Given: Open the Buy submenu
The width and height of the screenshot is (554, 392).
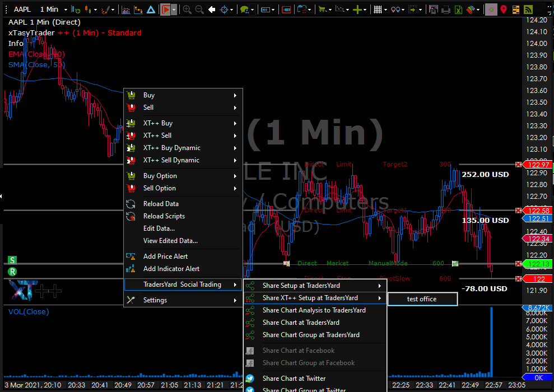Looking at the screenshot, I should [x=183, y=95].
